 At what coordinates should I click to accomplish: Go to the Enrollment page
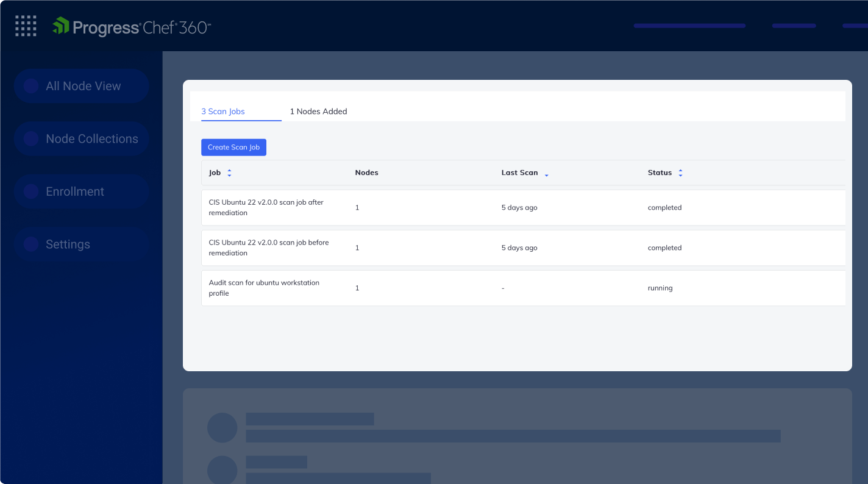(x=75, y=191)
